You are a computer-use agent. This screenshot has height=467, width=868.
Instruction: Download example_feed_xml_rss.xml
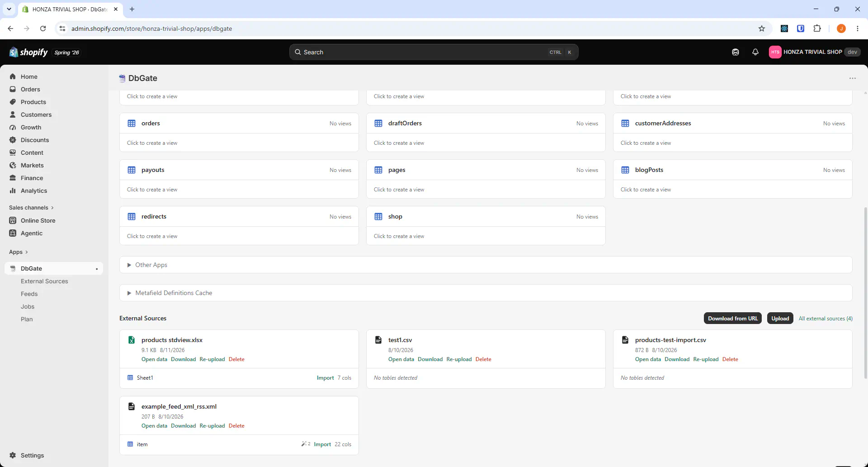pyautogui.click(x=183, y=426)
